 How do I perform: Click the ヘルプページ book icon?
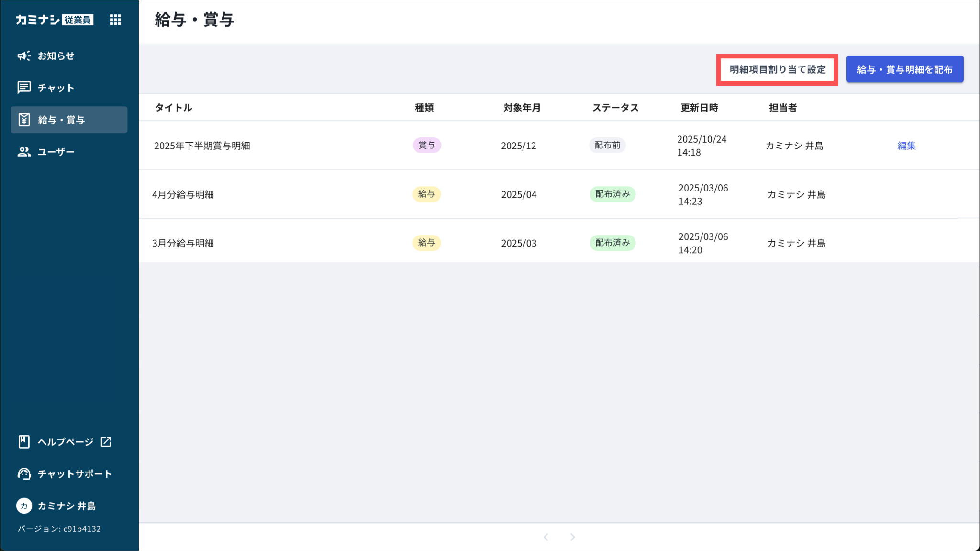coord(24,441)
